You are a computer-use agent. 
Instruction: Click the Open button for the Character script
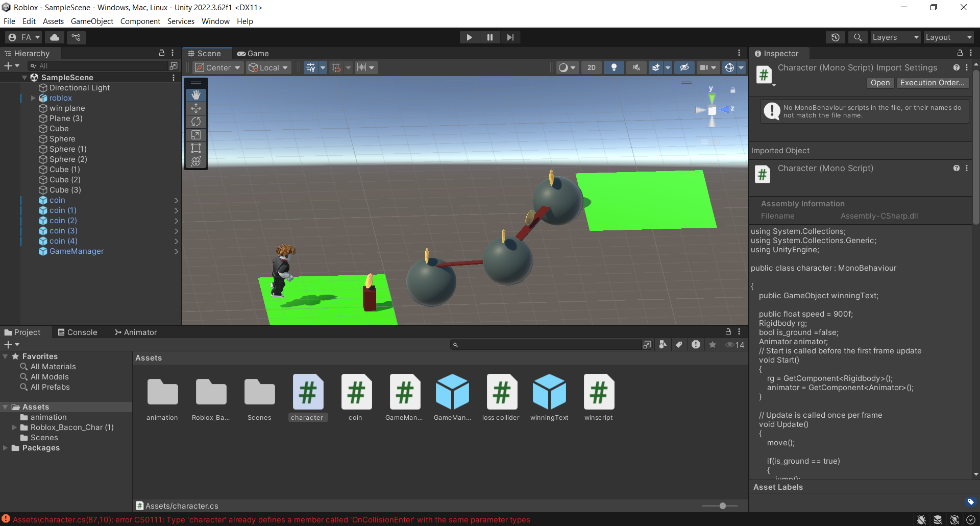point(879,83)
